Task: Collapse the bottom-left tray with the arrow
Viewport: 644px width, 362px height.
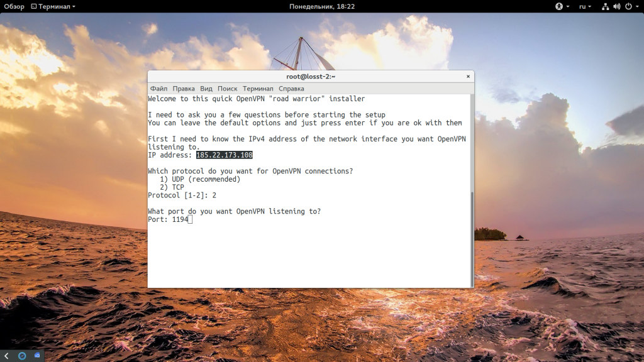Action: pyautogui.click(x=6, y=356)
